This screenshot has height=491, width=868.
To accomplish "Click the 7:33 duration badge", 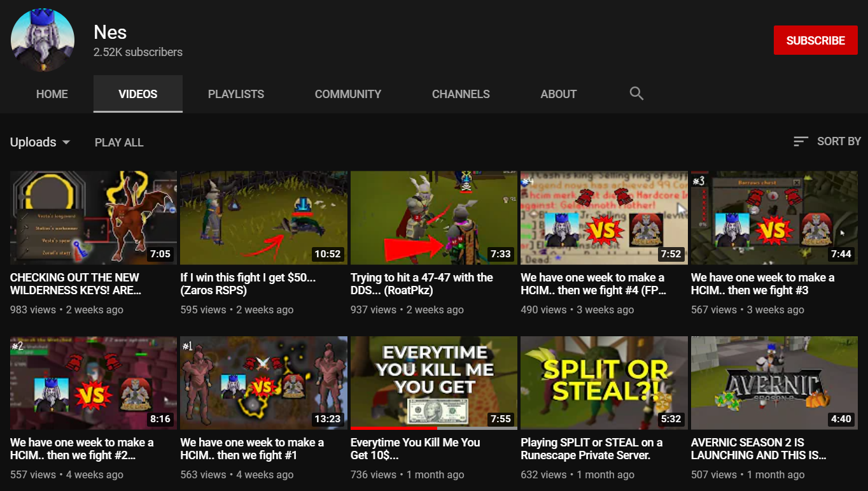I will (x=501, y=254).
